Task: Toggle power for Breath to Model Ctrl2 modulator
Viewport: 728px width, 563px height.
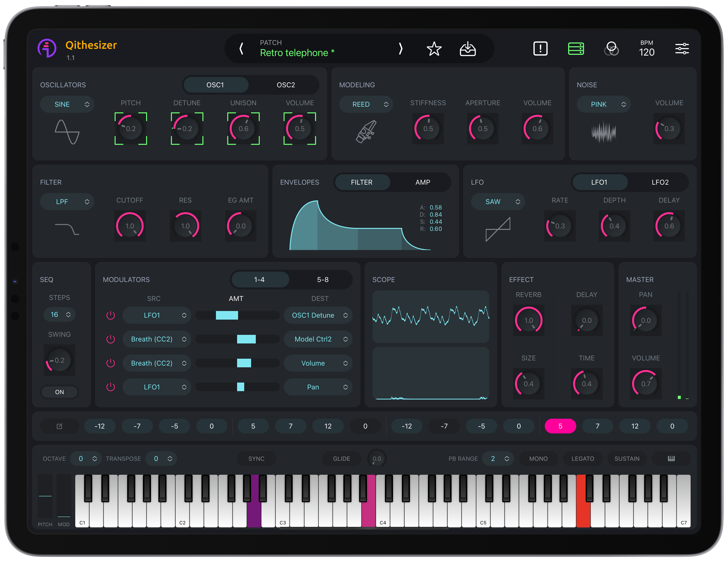Action: 111,339
